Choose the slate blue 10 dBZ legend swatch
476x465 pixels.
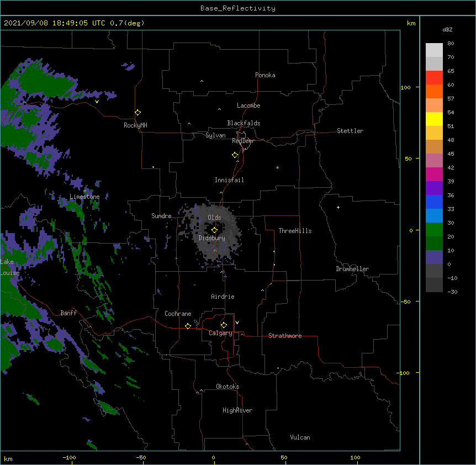434,257
